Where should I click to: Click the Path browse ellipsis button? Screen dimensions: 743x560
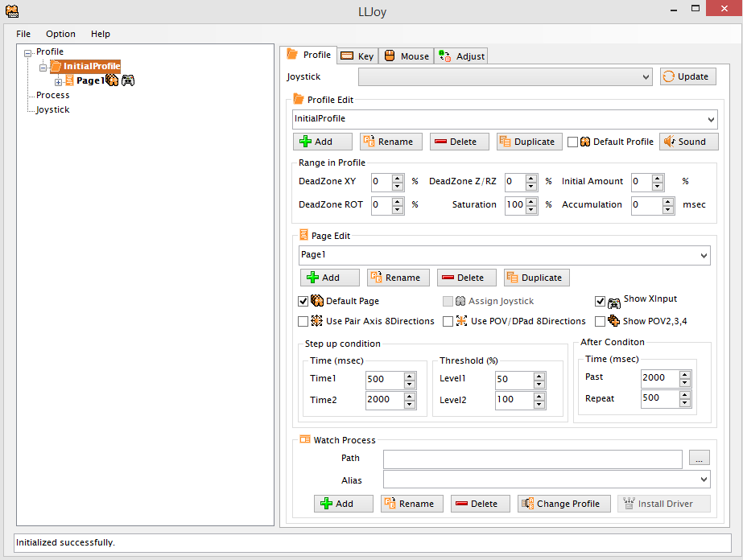tap(699, 459)
